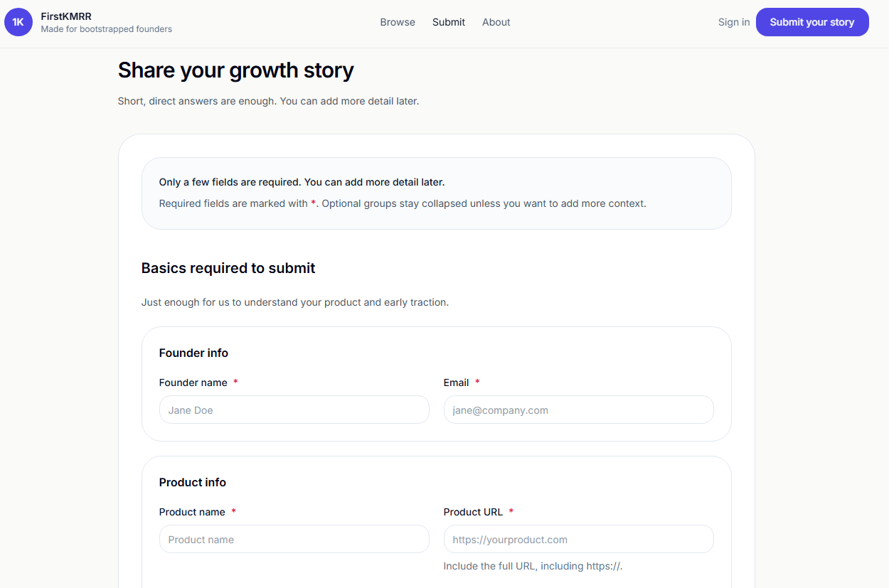
Task: Go to the Browse nav item
Action: [398, 22]
